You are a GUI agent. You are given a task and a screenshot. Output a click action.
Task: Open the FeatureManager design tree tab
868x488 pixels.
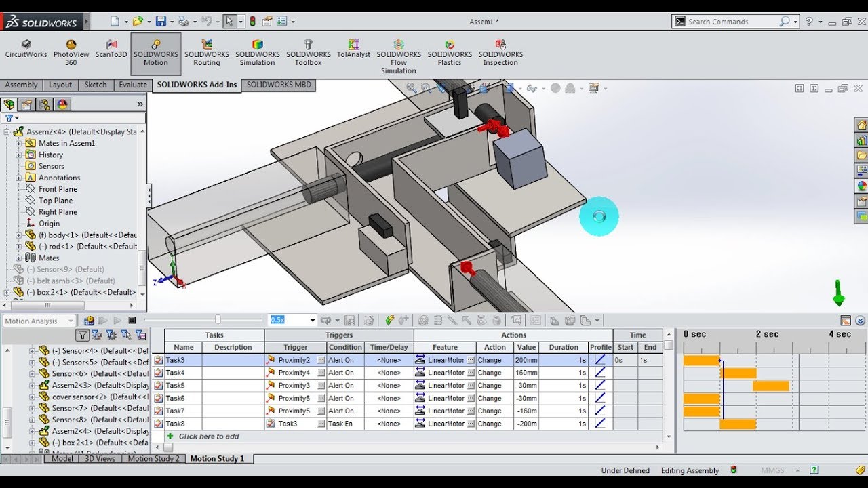tap(9, 104)
